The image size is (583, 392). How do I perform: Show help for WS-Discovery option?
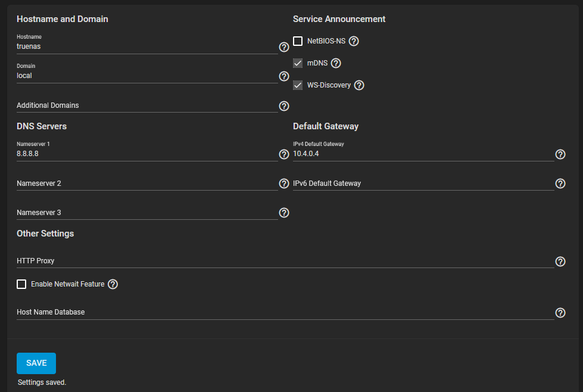pos(359,85)
